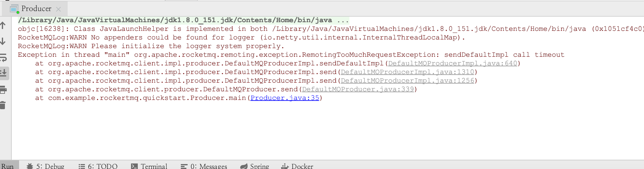This screenshot has height=169, width=644.
Task: Open the 0: Messages tool window
Action: click(204, 166)
